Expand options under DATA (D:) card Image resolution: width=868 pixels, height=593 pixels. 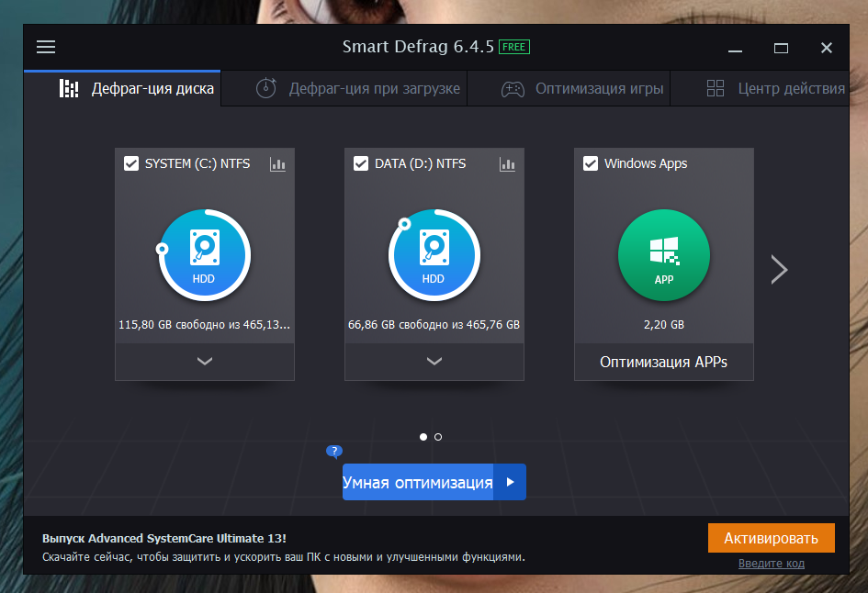tap(434, 362)
